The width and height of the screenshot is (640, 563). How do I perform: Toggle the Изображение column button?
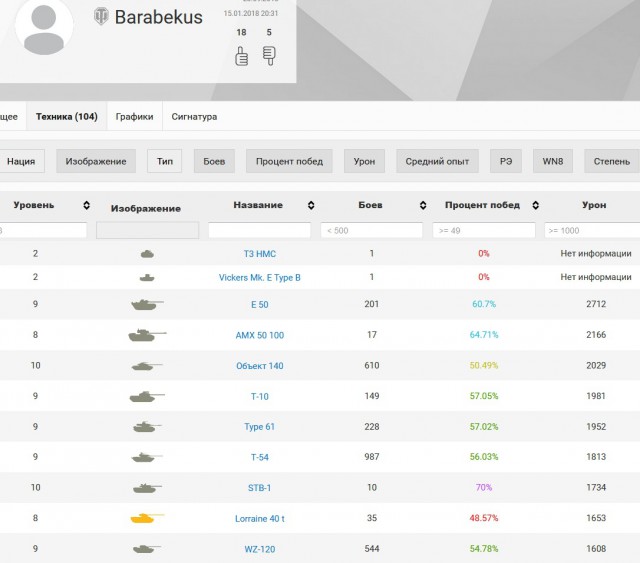point(96,161)
